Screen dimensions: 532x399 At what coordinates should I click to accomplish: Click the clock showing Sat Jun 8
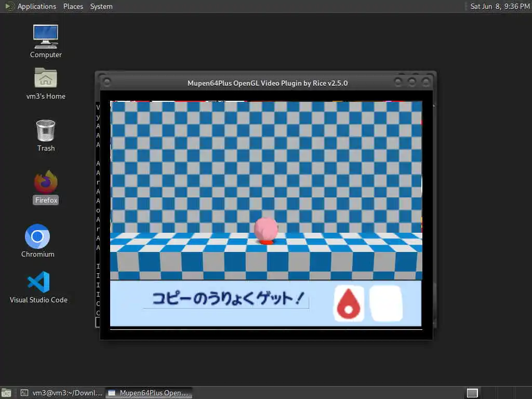(499, 6)
